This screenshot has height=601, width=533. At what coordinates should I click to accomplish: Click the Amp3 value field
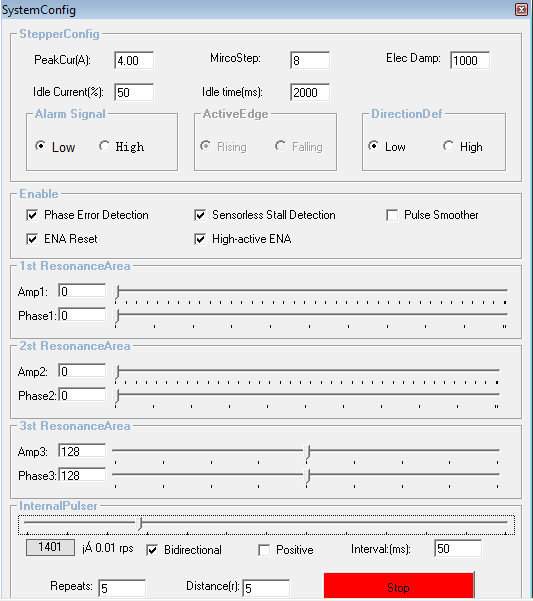pyautogui.click(x=82, y=451)
